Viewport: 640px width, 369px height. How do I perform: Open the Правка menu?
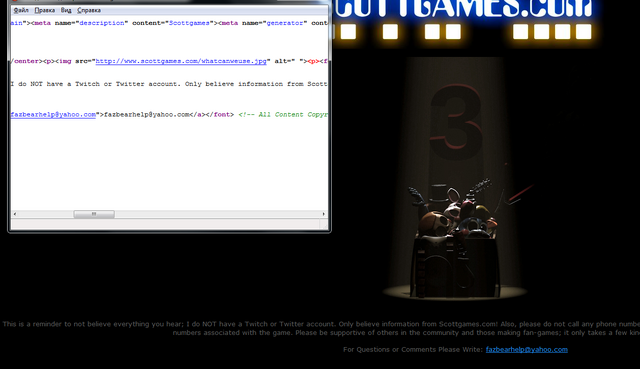[x=44, y=10]
